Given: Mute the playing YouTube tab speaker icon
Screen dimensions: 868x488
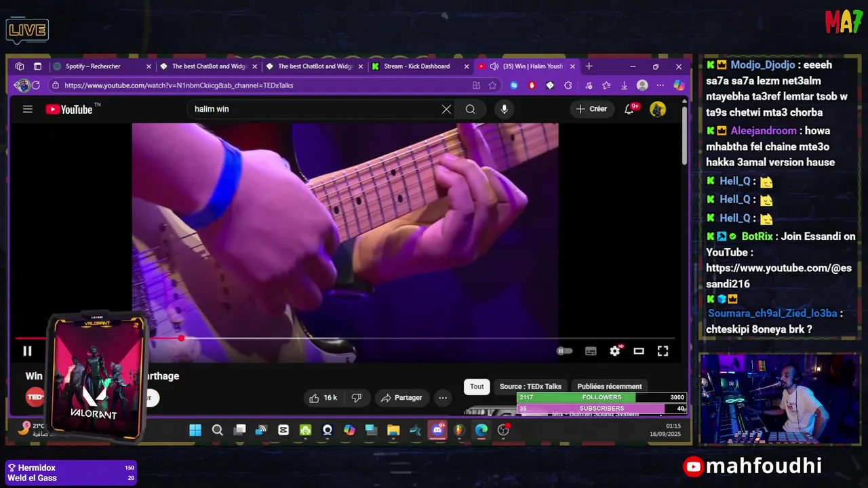Looking at the screenshot, I should (x=494, y=66).
